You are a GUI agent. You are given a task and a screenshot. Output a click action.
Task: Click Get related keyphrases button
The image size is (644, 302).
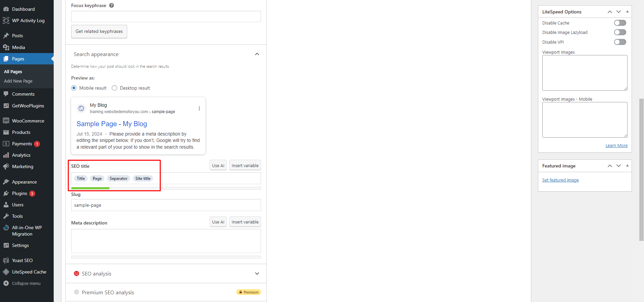pos(99,32)
